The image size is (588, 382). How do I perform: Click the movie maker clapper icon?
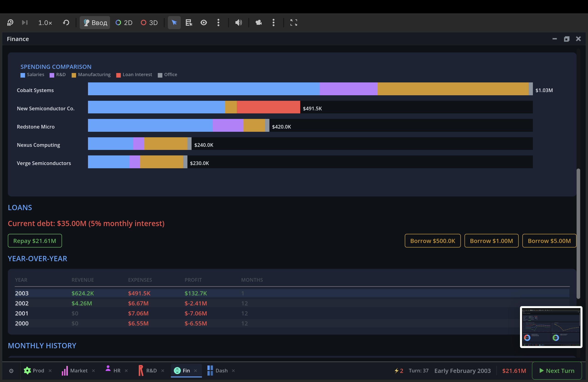point(259,23)
